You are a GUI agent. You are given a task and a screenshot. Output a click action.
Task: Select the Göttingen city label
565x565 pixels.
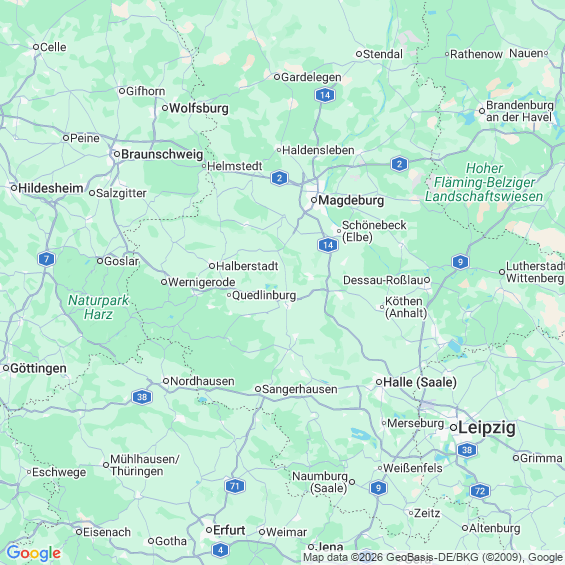38,369
